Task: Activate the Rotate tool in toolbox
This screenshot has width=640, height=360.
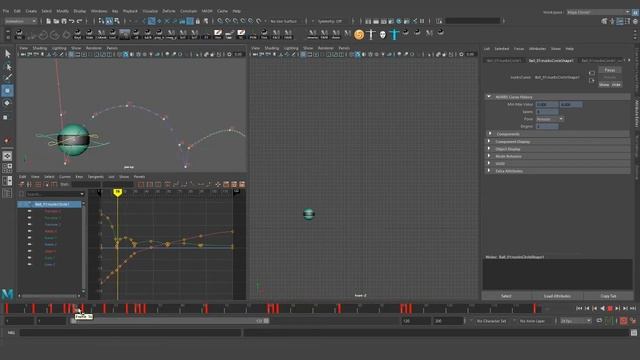Action: (7, 103)
